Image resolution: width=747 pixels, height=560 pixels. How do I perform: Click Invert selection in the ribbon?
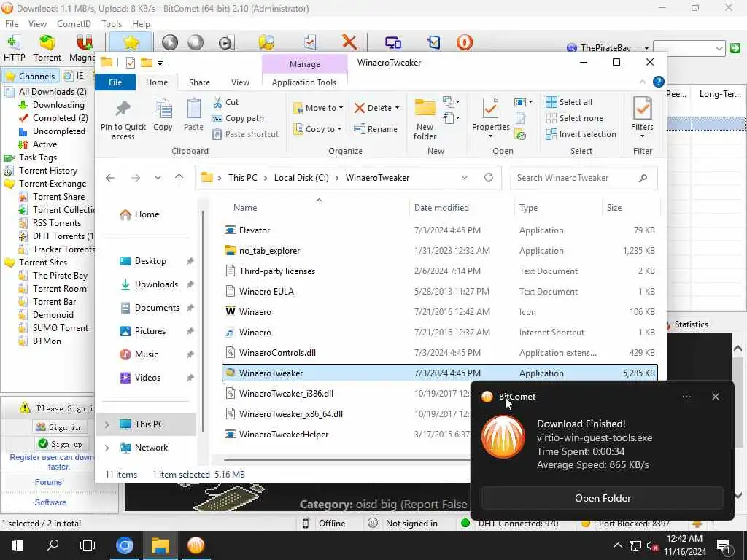pyautogui.click(x=581, y=134)
